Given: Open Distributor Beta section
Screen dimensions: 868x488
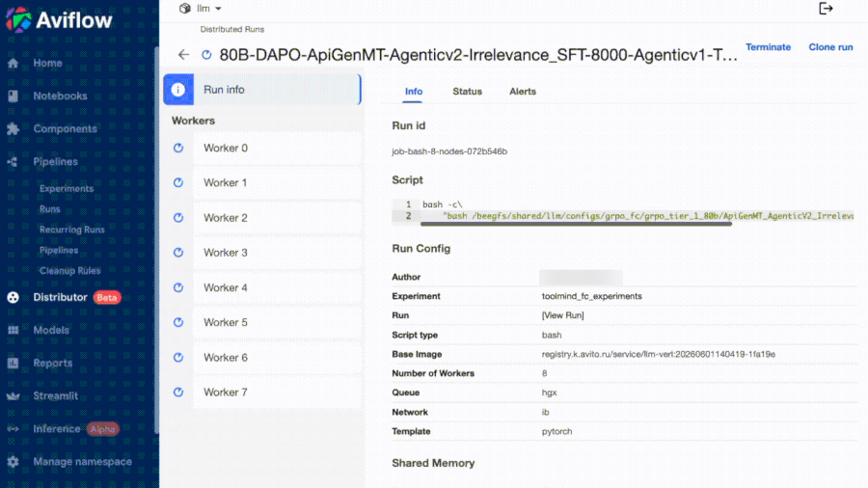Looking at the screenshot, I should 76,297.
